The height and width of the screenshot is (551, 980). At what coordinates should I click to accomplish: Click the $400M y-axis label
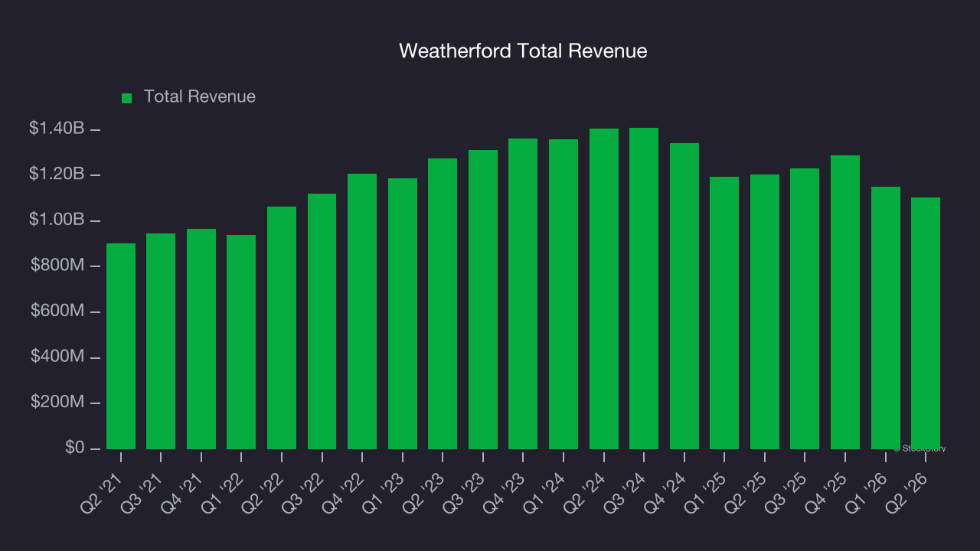pos(57,357)
